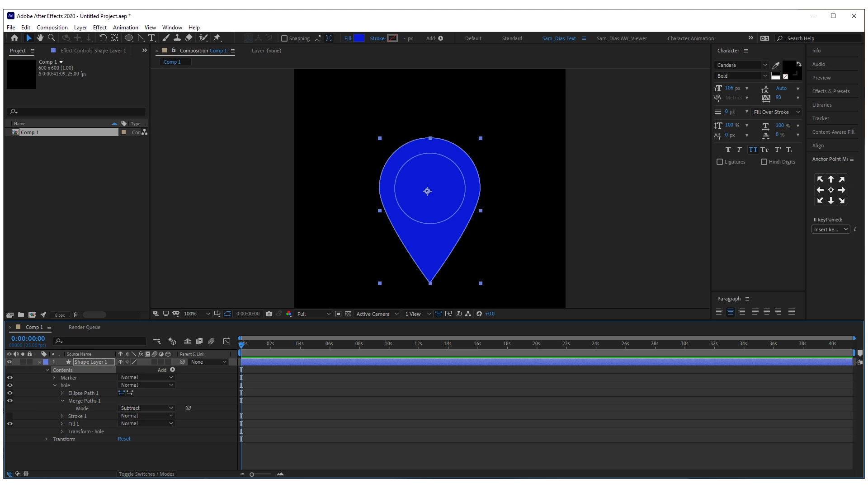Take a snapshot with camera icon
Viewport: 868px width, 488px height.
click(269, 314)
